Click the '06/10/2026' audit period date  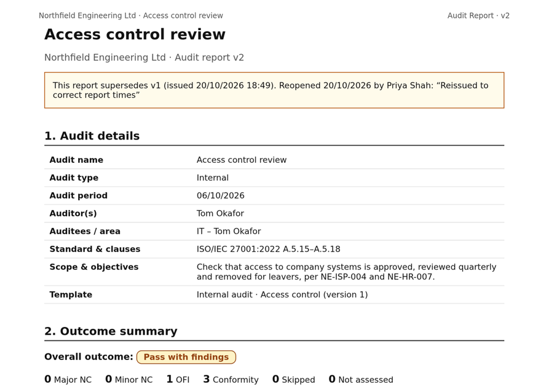pyautogui.click(x=221, y=195)
